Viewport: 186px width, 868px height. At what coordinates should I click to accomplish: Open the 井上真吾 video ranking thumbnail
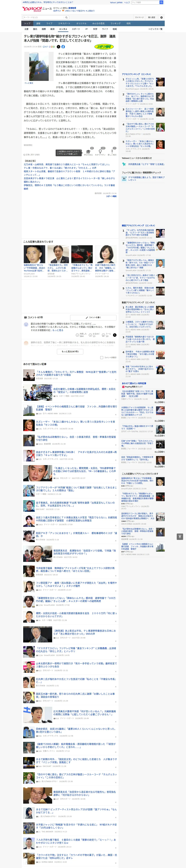pyautogui.click(x=160, y=310)
